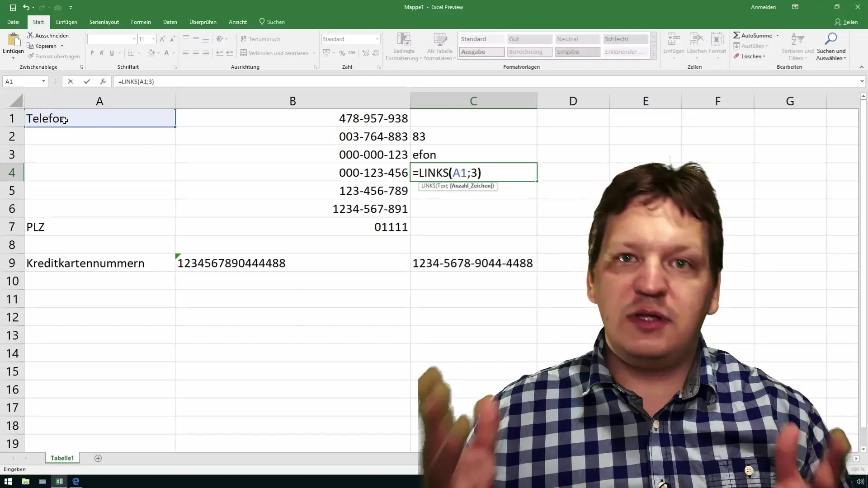868x488 pixels.
Task: Click the AutoSumme sigma icon
Action: click(x=736, y=35)
